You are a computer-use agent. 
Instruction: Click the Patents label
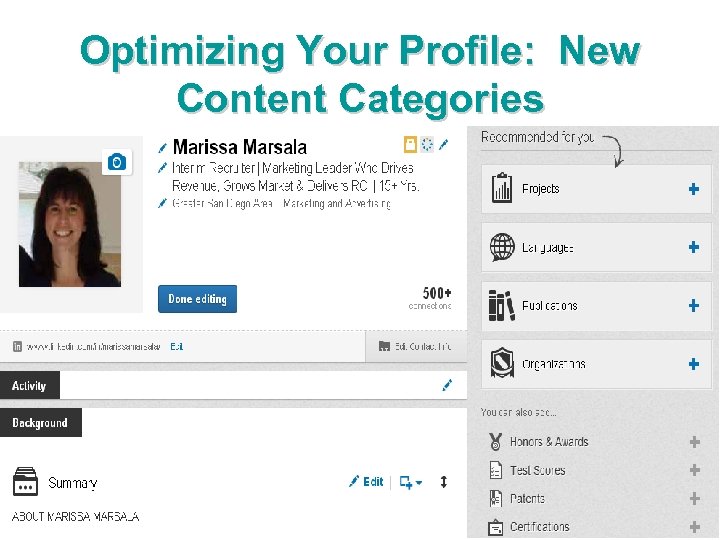(x=527, y=498)
